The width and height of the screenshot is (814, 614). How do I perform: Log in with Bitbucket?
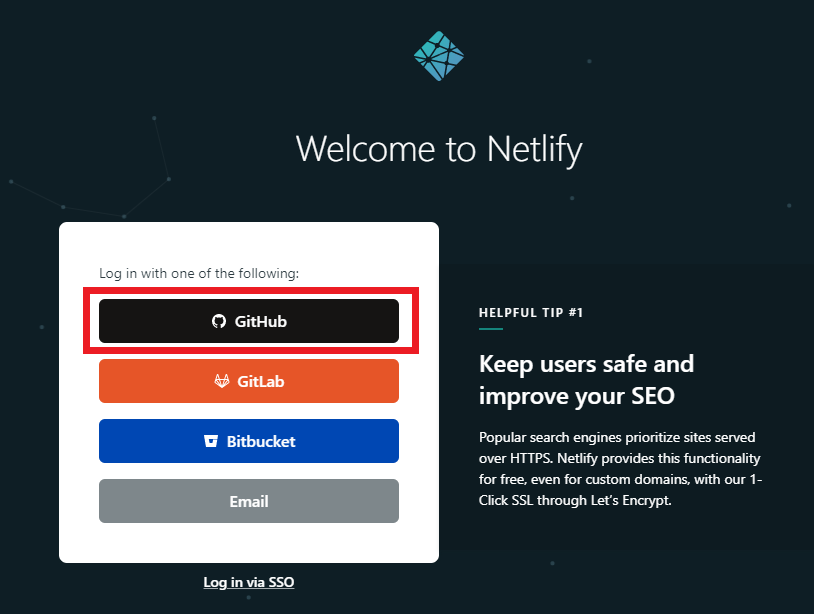248,441
